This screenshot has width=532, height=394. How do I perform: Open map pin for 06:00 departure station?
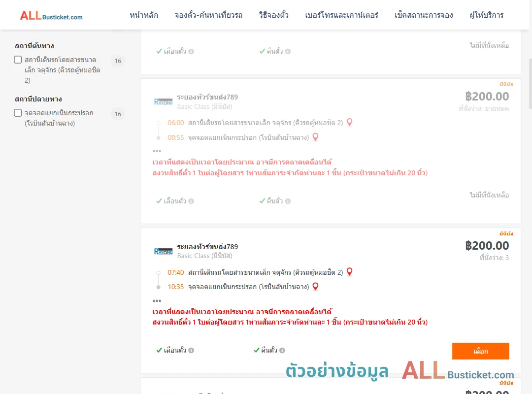pyautogui.click(x=349, y=122)
